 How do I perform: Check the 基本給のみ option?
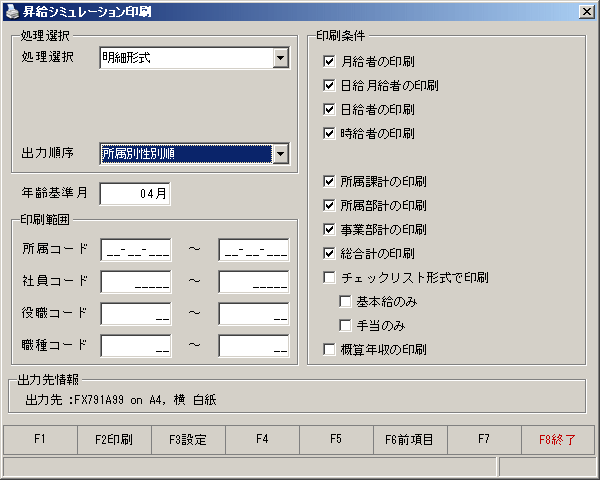click(345, 302)
